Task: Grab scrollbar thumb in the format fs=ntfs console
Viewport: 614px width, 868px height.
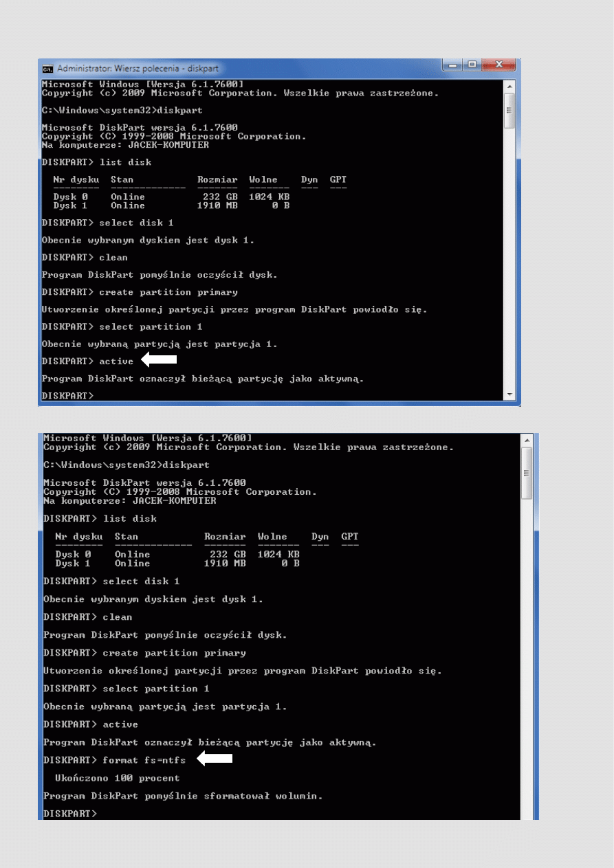Action: click(528, 473)
